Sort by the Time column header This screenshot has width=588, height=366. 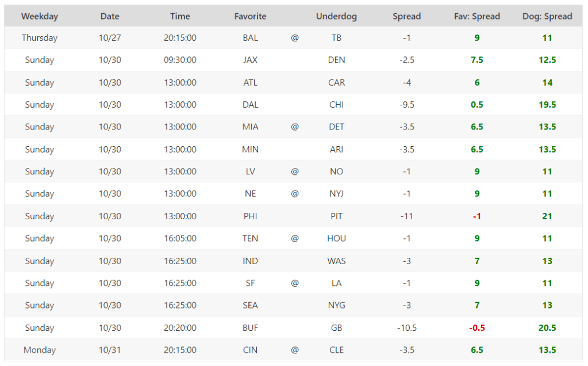[x=180, y=16]
